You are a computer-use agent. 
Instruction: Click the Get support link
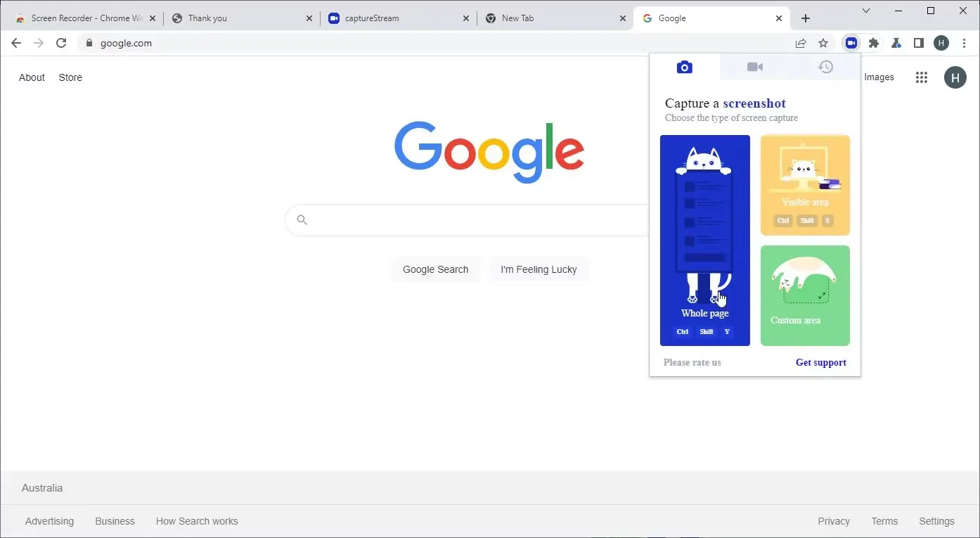point(821,363)
